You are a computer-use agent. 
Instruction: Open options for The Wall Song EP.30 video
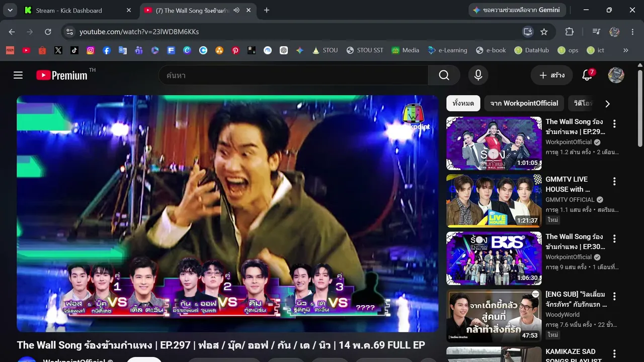pos(614,238)
